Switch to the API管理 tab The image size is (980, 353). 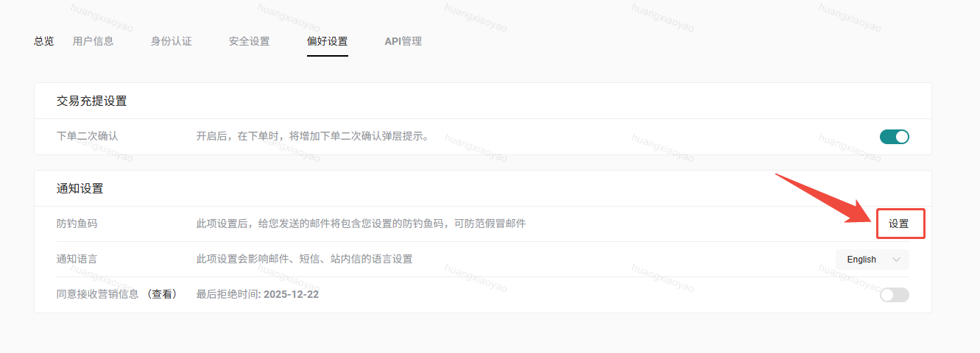tap(403, 41)
